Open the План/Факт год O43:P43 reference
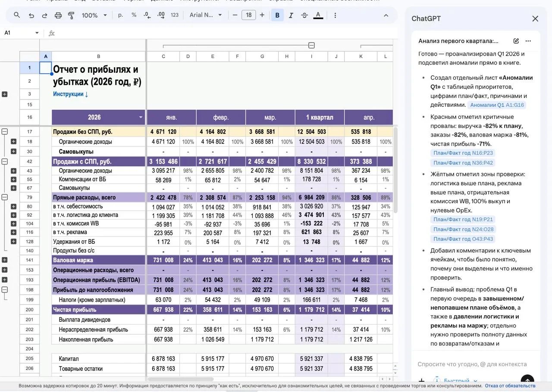Image resolution: width=552 pixels, height=392 pixels. pos(464,239)
